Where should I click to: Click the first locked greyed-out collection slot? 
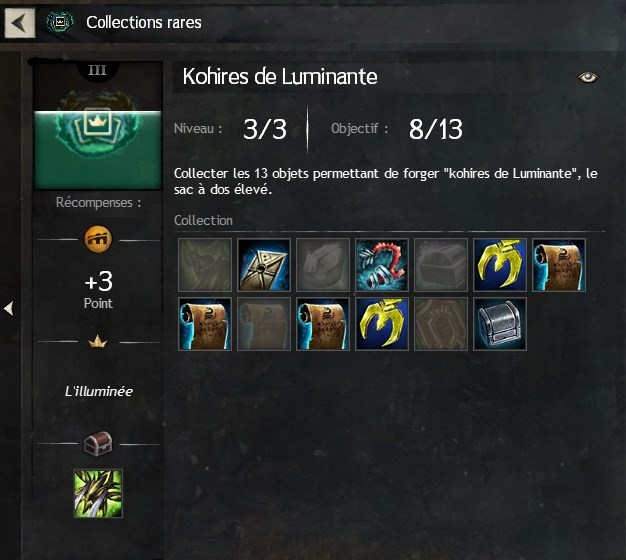pos(205,265)
